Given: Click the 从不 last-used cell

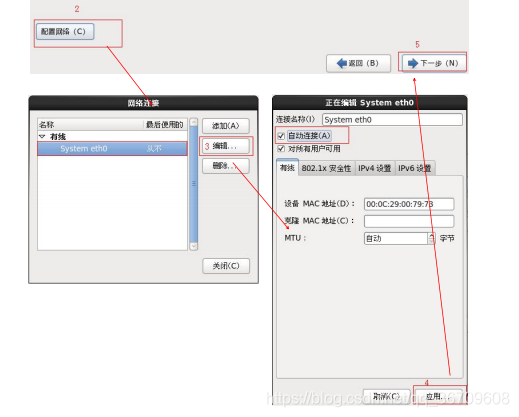Looking at the screenshot, I should (x=154, y=149).
